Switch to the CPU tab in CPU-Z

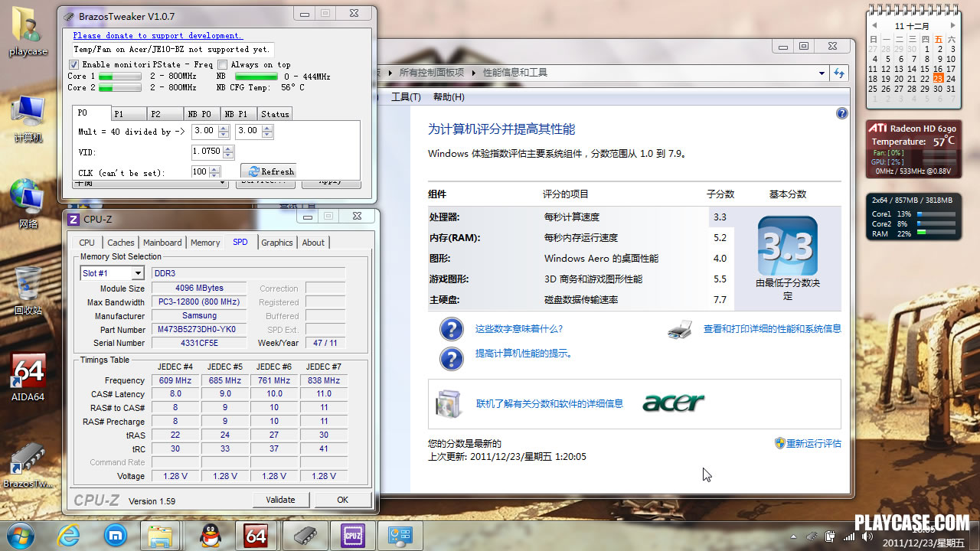point(87,243)
